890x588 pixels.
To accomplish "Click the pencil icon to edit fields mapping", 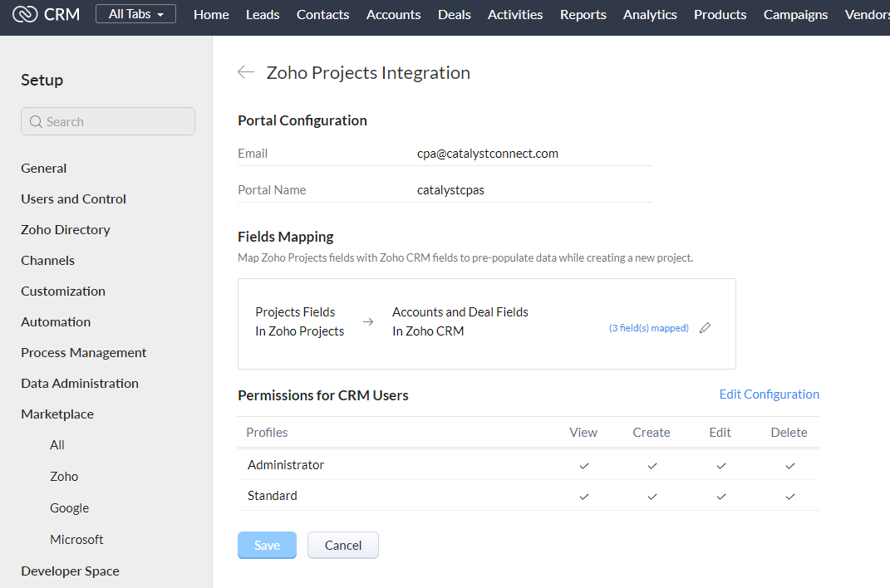I will [x=705, y=328].
